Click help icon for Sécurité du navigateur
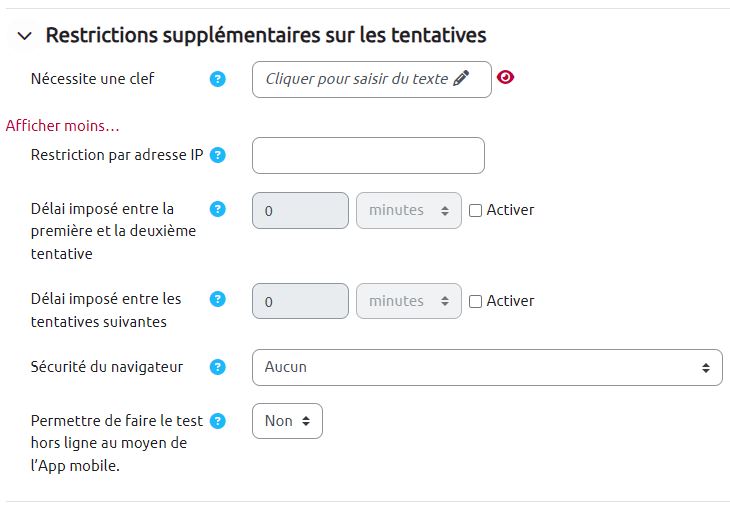Screen dimensions: 730x509 pyautogui.click(x=218, y=367)
